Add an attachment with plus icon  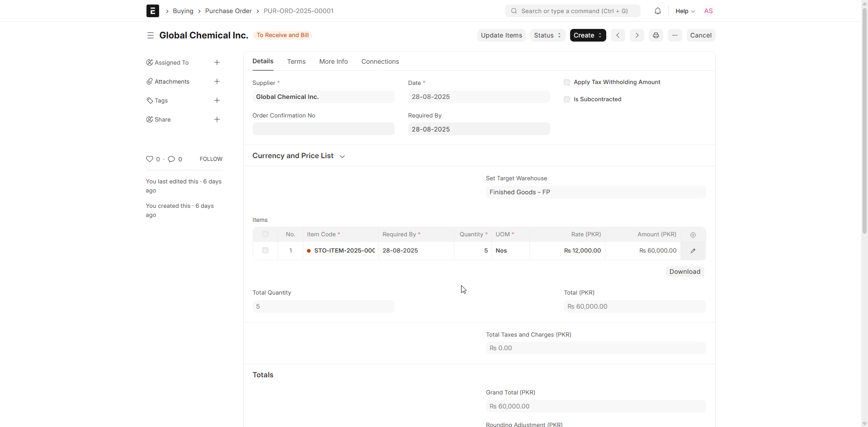tap(217, 81)
